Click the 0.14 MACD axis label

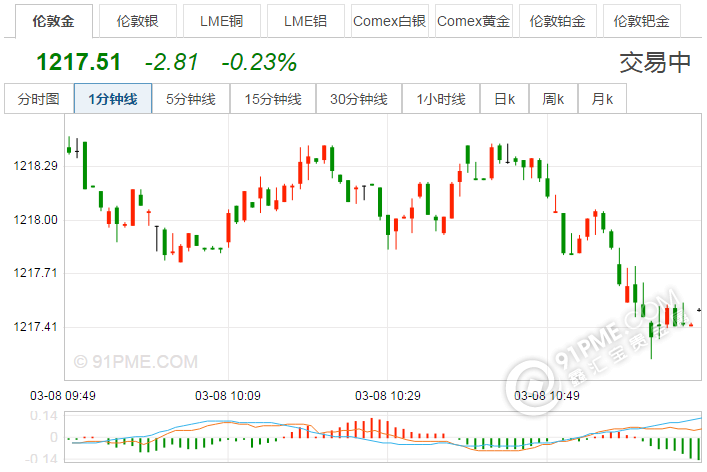click(44, 416)
